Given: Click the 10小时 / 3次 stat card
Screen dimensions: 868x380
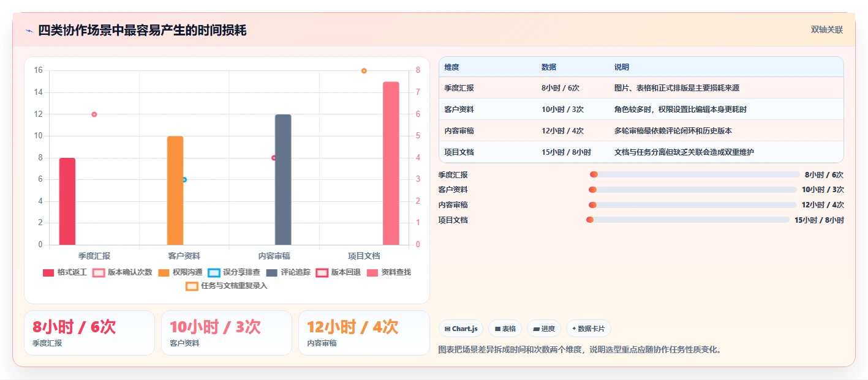Looking at the screenshot, I should 227,333.
